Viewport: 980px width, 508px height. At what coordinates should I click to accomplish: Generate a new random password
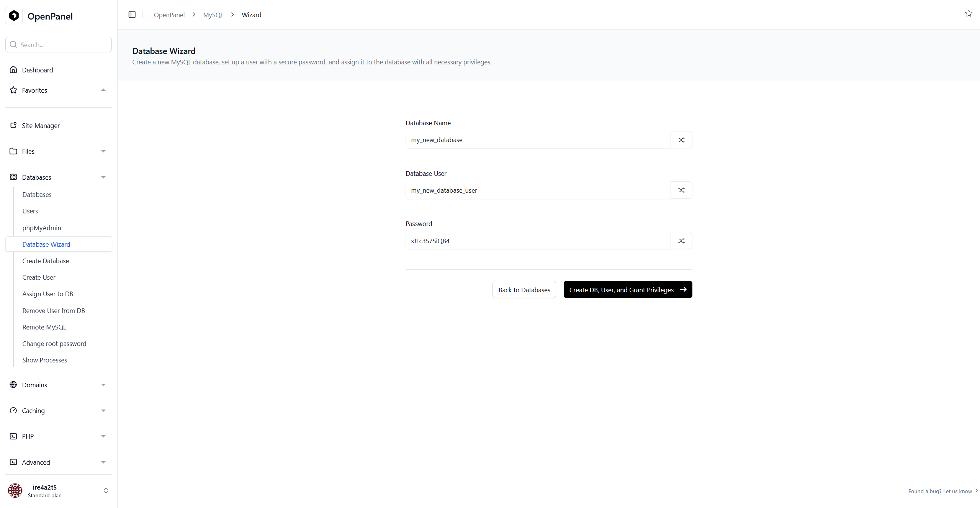click(681, 241)
